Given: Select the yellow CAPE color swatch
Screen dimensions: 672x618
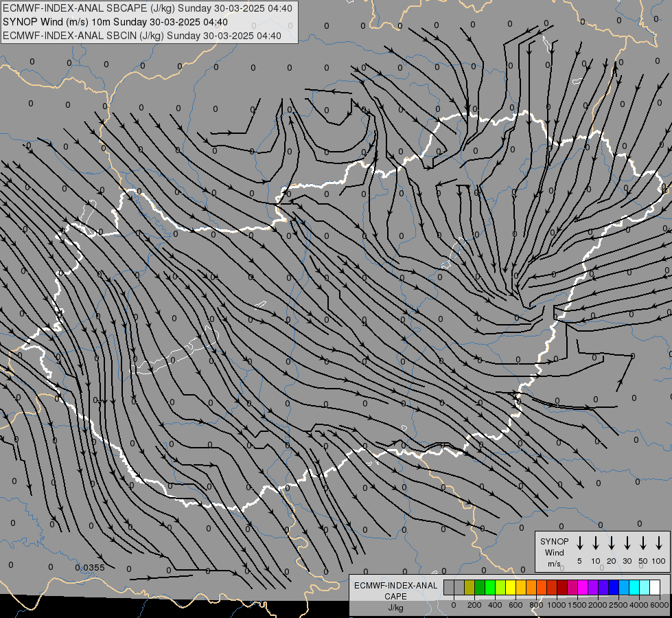Looking at the screenshot, I should click(x=511, y=587).
